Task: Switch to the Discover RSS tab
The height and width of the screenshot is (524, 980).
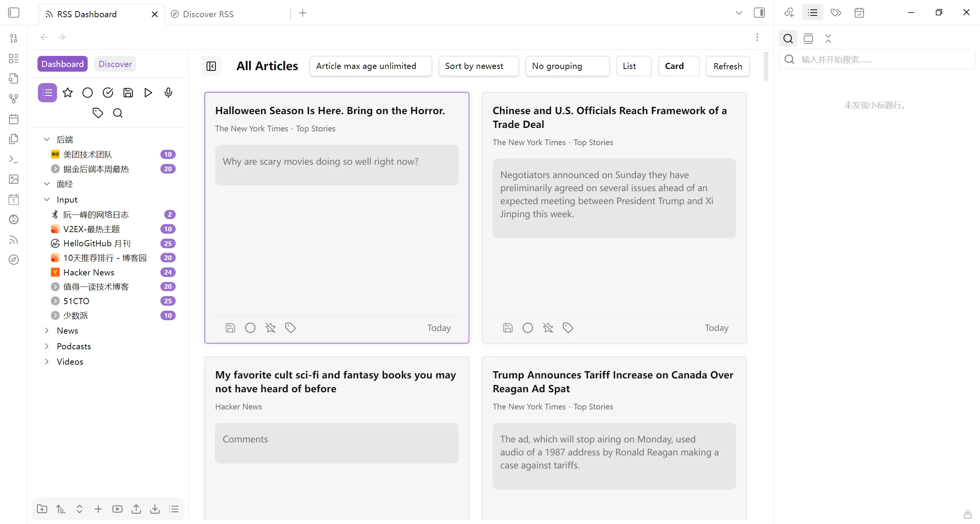Action: pyautogui.click(x=208, y=14)
